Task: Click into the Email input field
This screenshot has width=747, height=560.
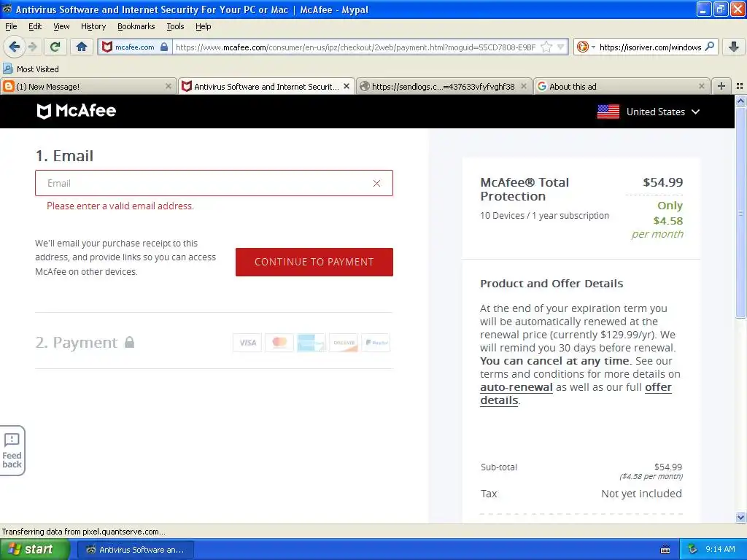Action: 214,183
